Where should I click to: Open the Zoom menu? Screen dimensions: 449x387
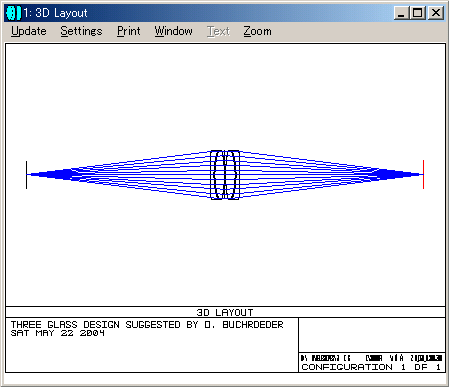click(x=257, y=31)
